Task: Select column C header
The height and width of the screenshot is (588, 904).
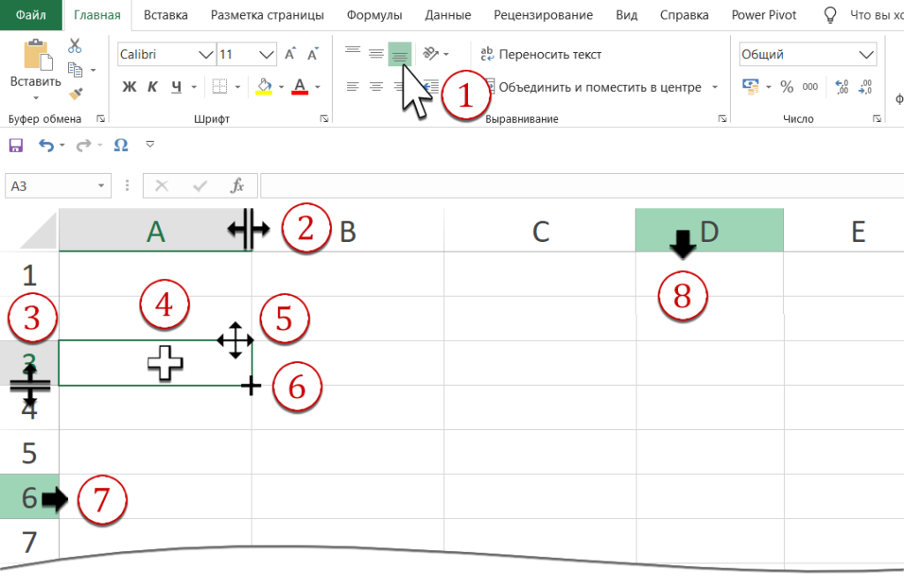Action: (540, 230)
